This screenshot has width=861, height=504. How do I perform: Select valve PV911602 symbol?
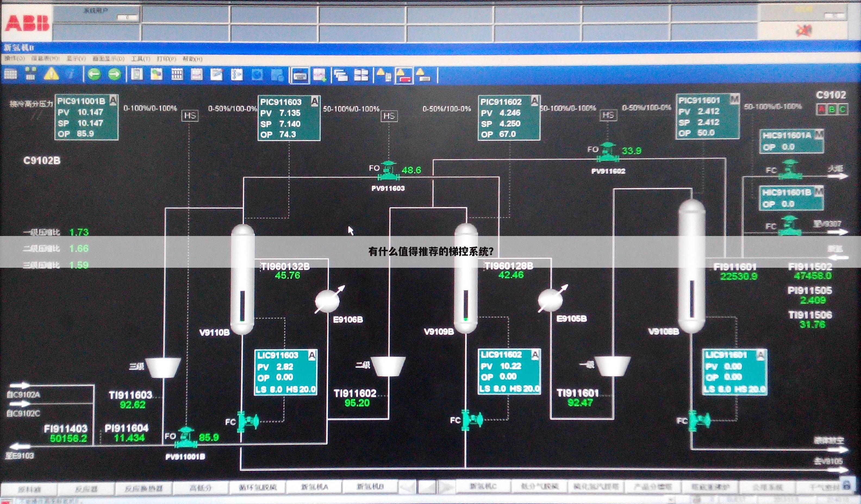(608, 152)
